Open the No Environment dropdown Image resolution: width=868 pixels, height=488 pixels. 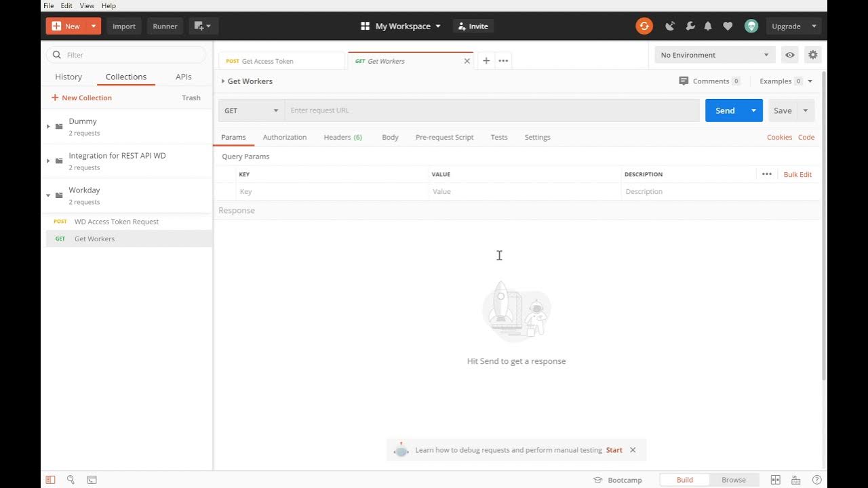[715, 55]
